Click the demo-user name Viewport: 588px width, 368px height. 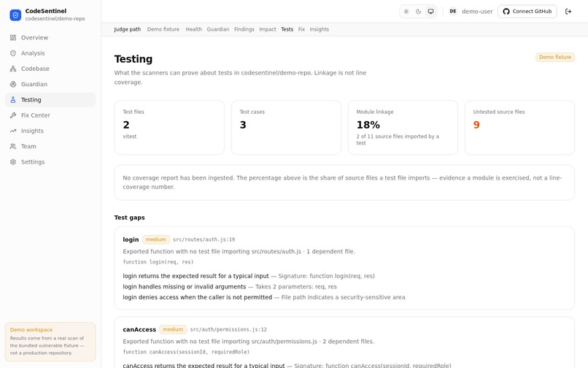pos(477,12)
